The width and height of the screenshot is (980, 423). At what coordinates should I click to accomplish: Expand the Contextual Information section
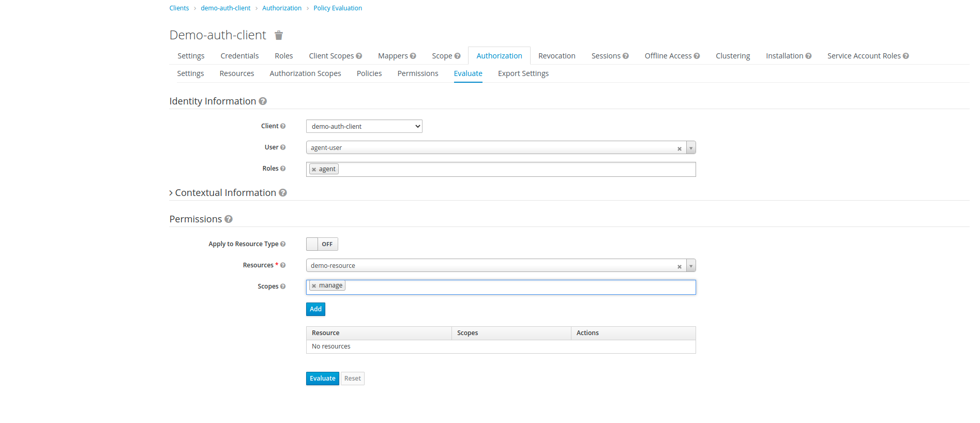coord(171,193)
